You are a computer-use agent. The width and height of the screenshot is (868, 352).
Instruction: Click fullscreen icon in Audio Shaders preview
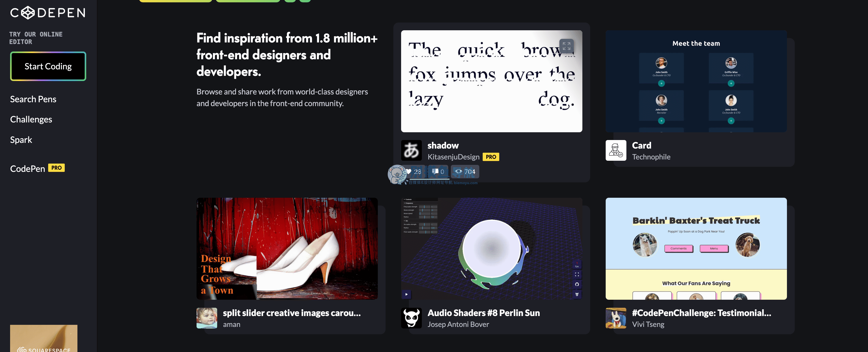[576, 275]
